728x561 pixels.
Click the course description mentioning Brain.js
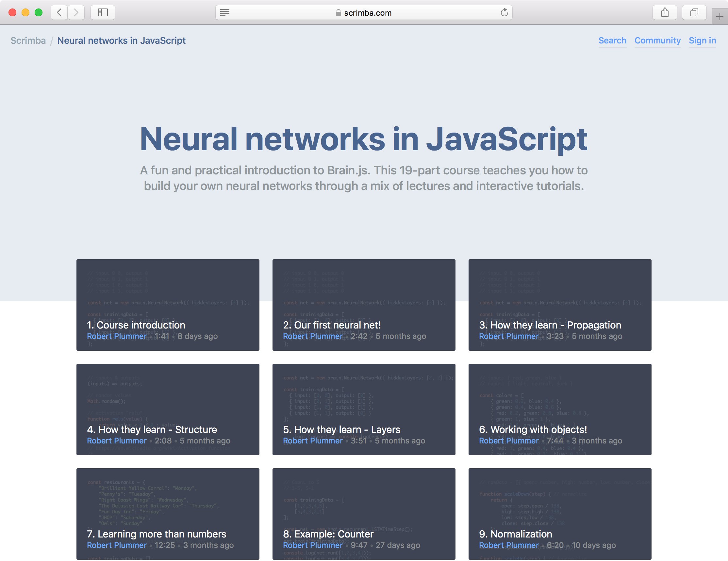[364, 178]
